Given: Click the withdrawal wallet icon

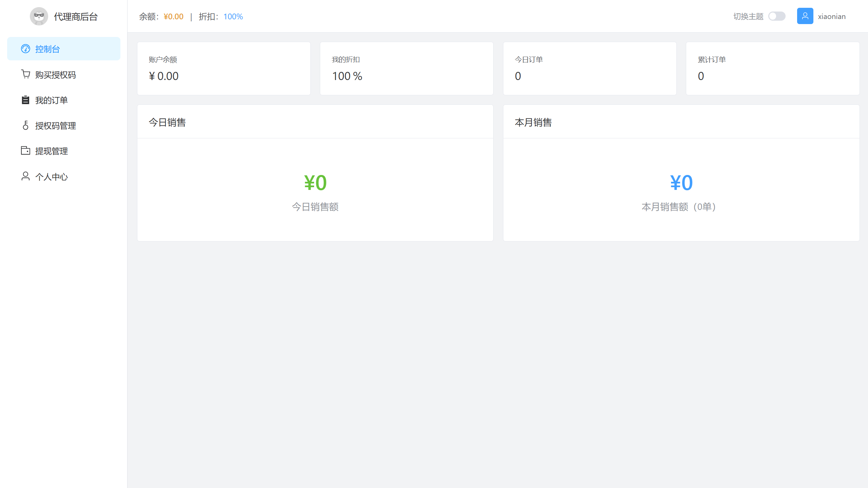Looking at the screenshot, I should 25,151.
